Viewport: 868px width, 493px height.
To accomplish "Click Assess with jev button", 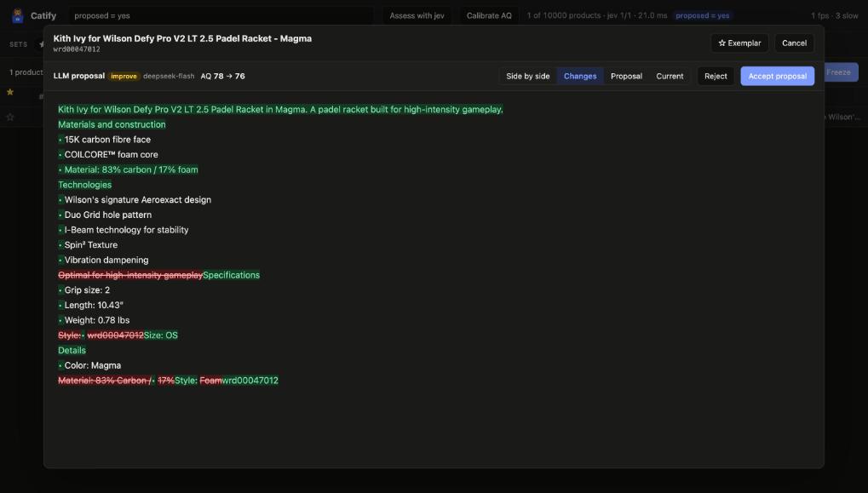I will [x=417, y=15].
